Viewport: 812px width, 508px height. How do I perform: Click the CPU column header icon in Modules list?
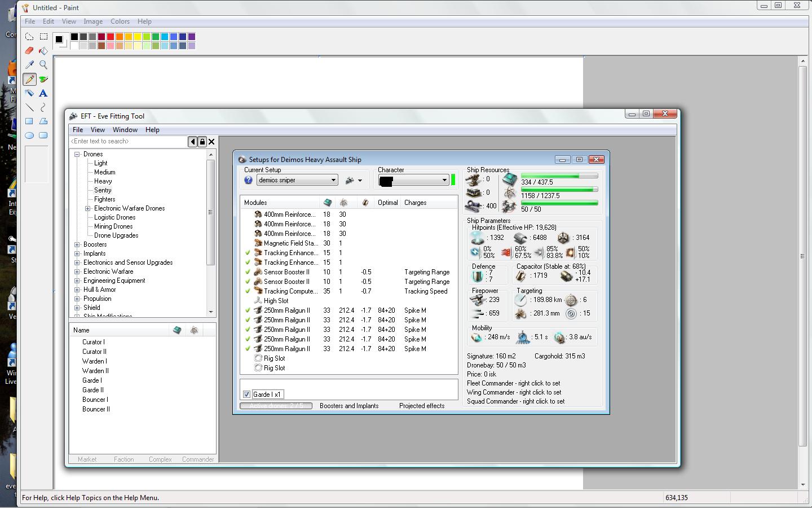328,203
